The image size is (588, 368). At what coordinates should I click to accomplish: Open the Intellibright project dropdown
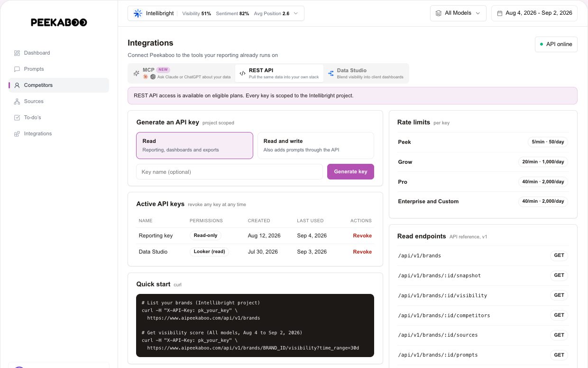point(216,13)
